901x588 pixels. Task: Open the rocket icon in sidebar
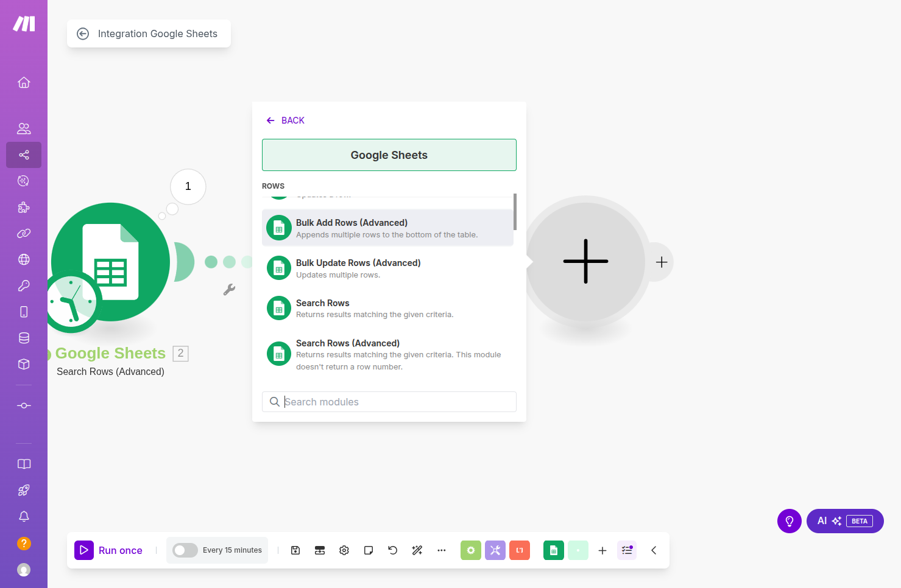[24, 490]
